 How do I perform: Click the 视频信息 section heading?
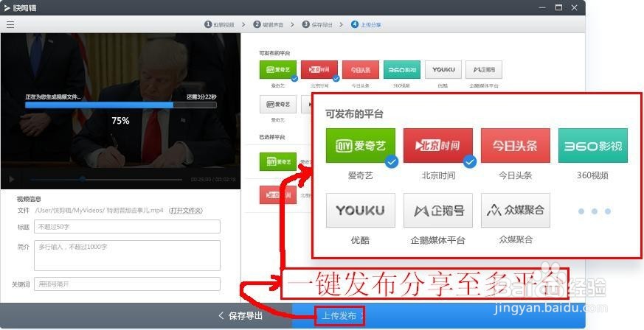[29, 199]
